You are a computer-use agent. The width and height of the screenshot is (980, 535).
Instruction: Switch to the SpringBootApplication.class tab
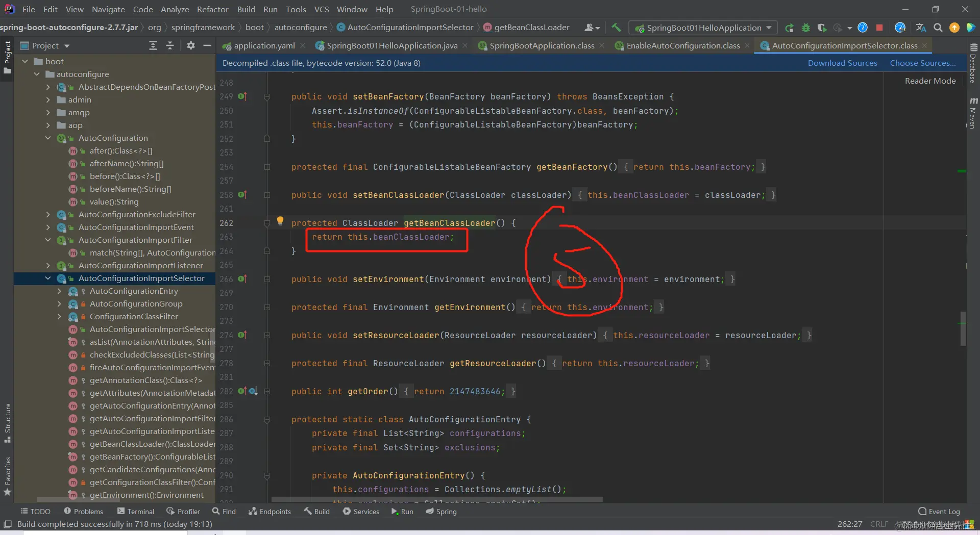click(542, 46)
